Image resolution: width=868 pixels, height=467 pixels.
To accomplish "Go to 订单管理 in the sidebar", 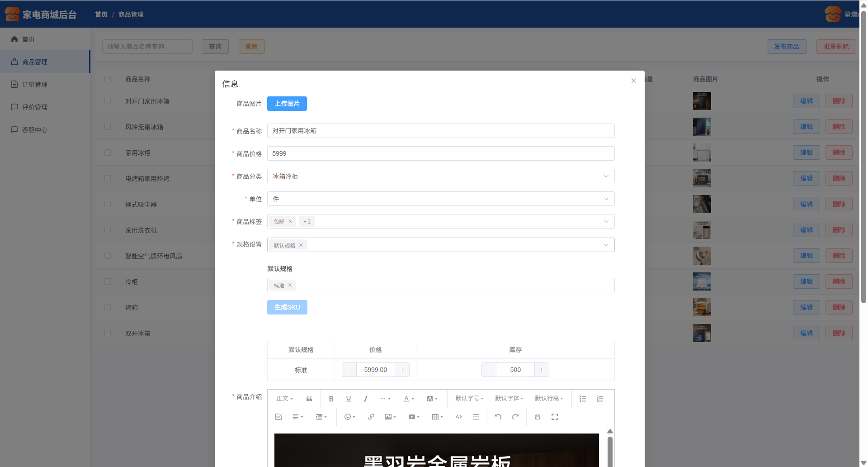I will click(x=35, y=85).
